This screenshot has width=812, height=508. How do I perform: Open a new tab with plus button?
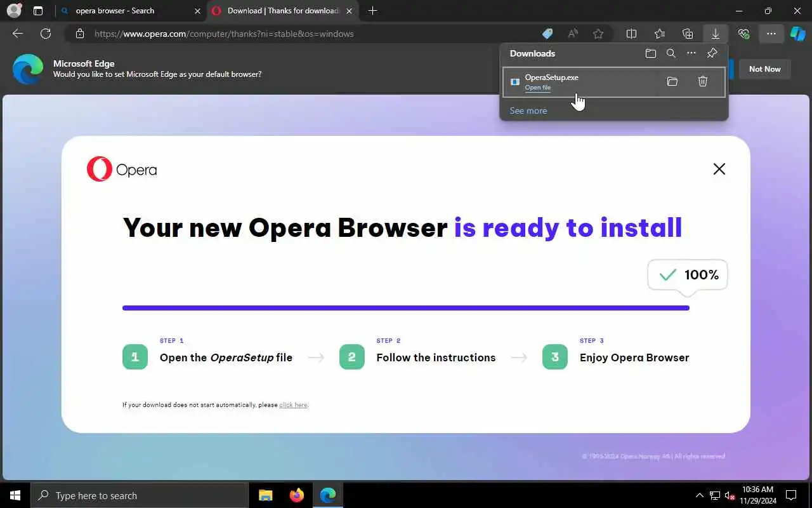click(373, 11)
